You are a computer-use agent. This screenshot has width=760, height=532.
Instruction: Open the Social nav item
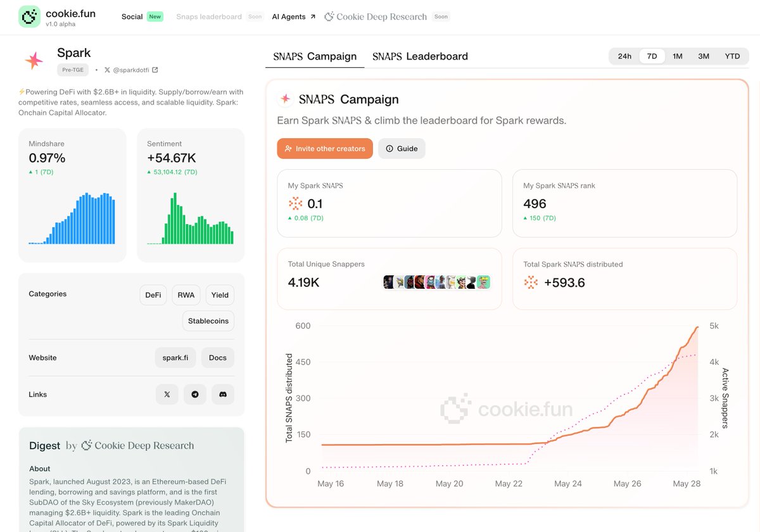tap(132, 17)
